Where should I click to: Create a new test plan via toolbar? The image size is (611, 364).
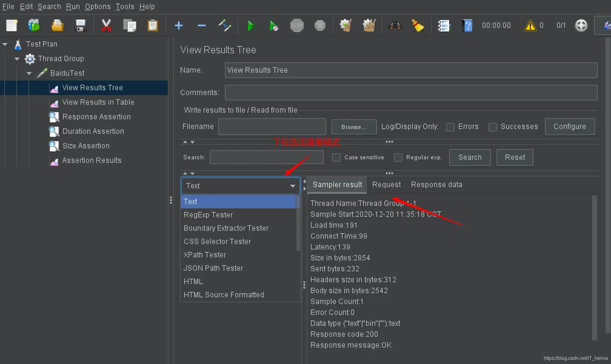click(12, 25)
